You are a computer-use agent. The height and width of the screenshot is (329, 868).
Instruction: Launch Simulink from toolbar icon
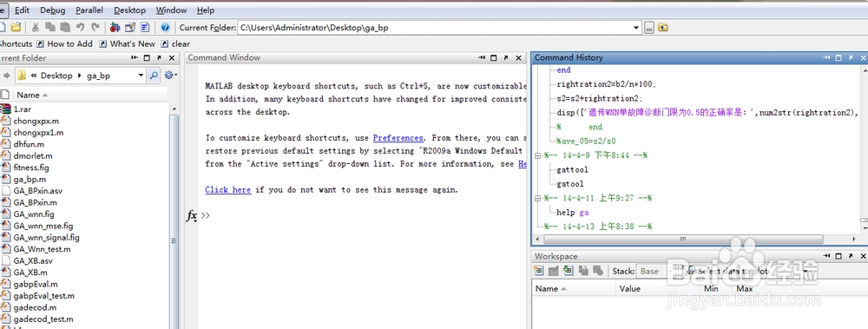pos(115,27)
